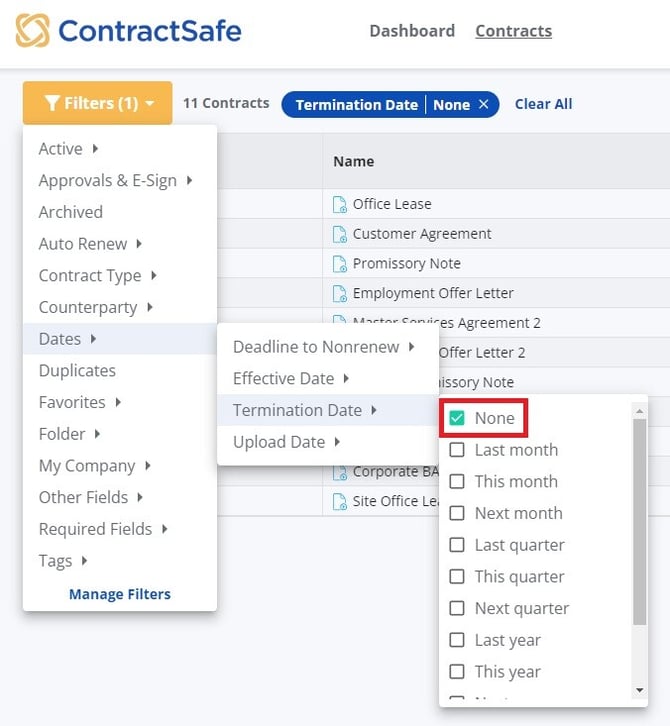Viewport: 670px width, 726px height.
Task: Click the file icon next to Employment Offer Letter
Action: tap(340, 294)
